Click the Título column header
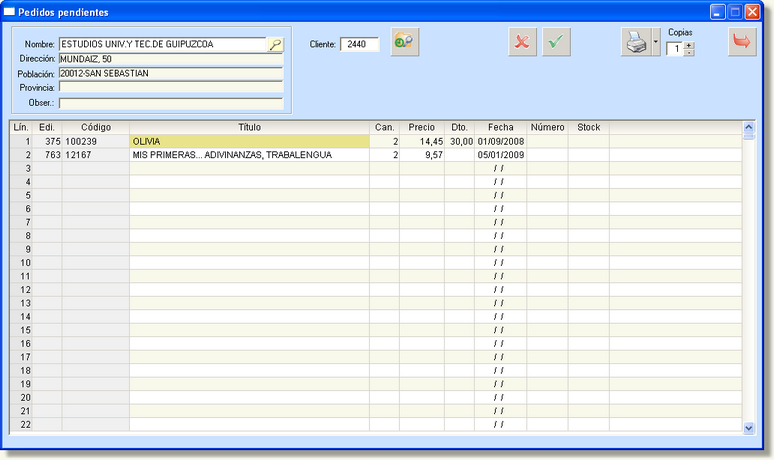The width and height of the screenshot is (774, 460). [249, 127]
